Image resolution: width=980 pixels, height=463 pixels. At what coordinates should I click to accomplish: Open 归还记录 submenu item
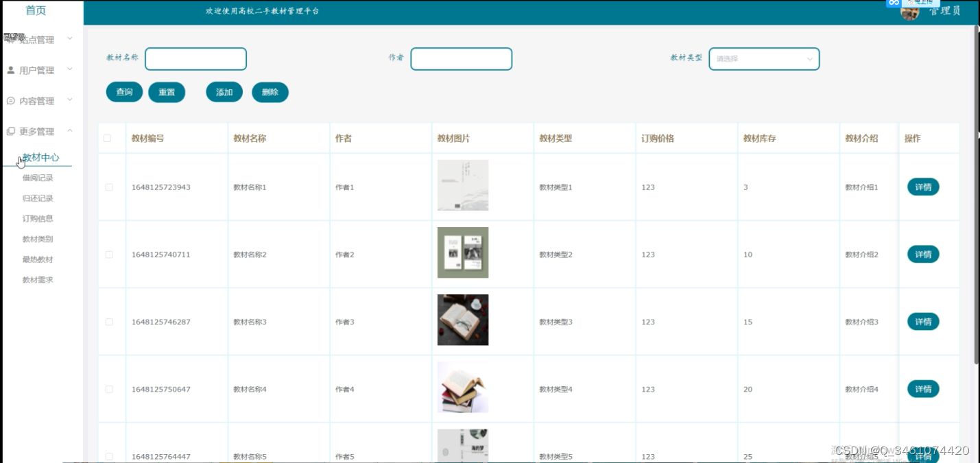click(x=38, y=198)
